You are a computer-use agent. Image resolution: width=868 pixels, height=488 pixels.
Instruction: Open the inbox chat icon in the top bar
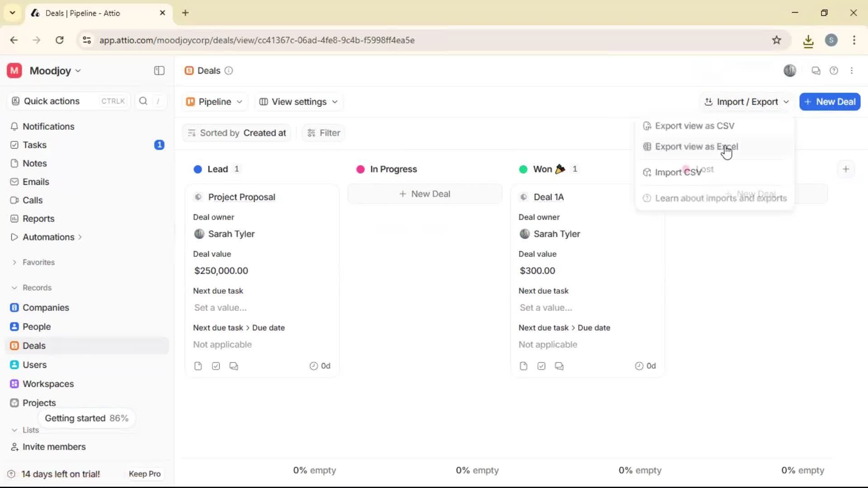[816, 70]
